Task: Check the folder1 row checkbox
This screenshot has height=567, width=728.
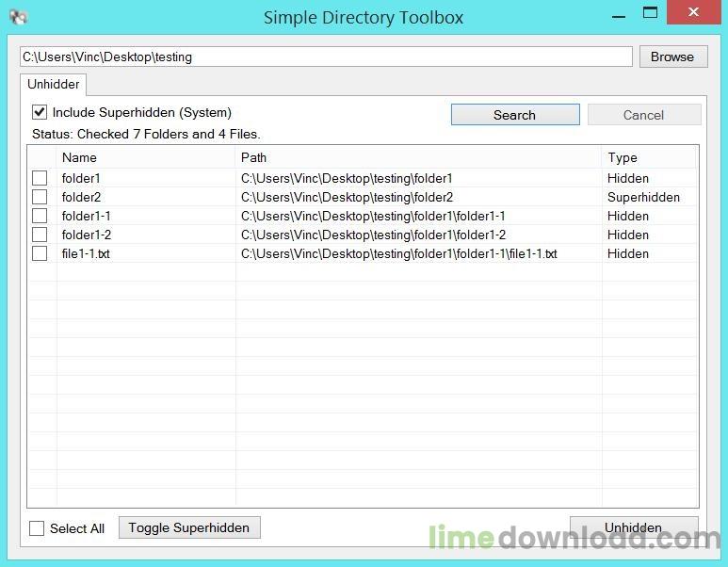Action: pos(40,178)
